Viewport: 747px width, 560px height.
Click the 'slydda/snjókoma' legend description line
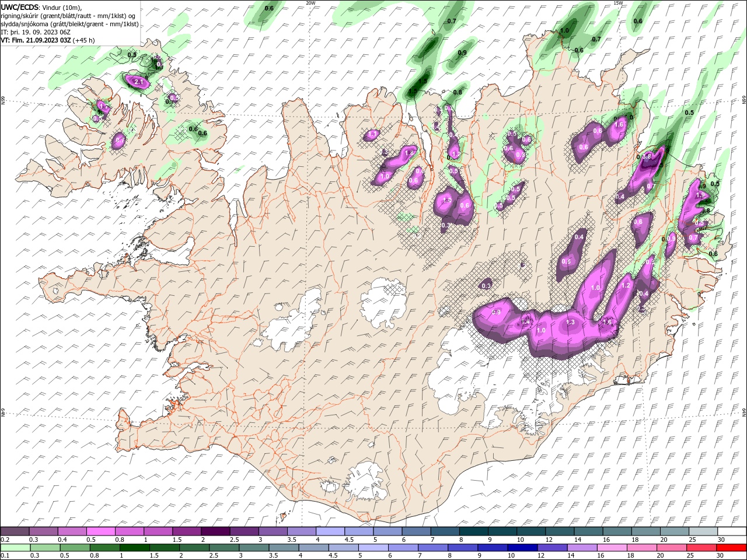[x=70, y=24]
